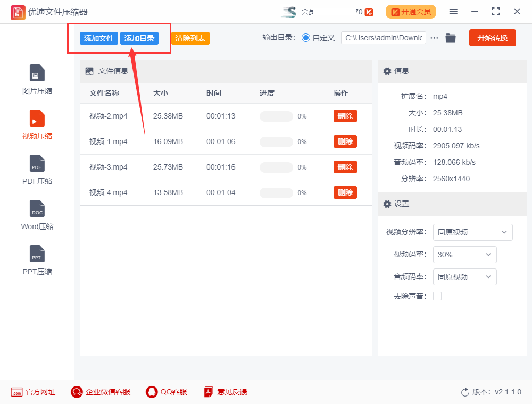Open the PPT压缩 tool
The height and width of the screenshot is (404, 532).
[37, 259]
